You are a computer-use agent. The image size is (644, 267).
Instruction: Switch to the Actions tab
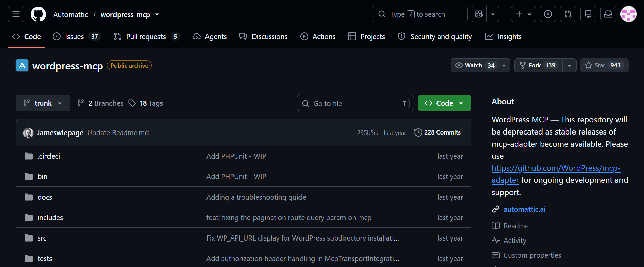[318, 36]
